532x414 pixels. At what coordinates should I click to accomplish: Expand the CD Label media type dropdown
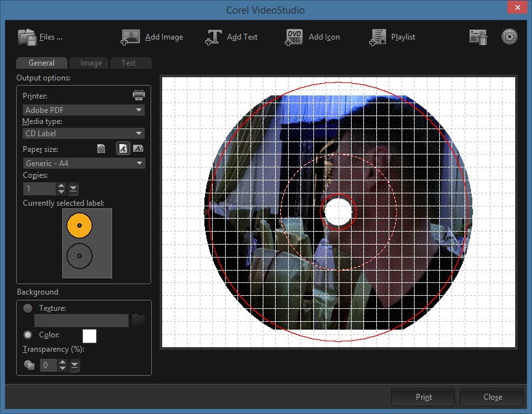(x=84, y=134)
